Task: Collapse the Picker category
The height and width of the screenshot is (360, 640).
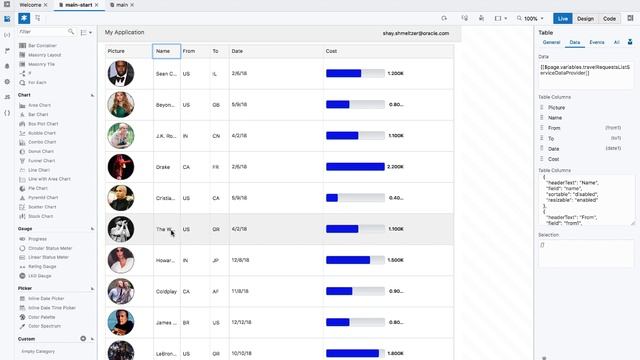Action: point(92,289)
